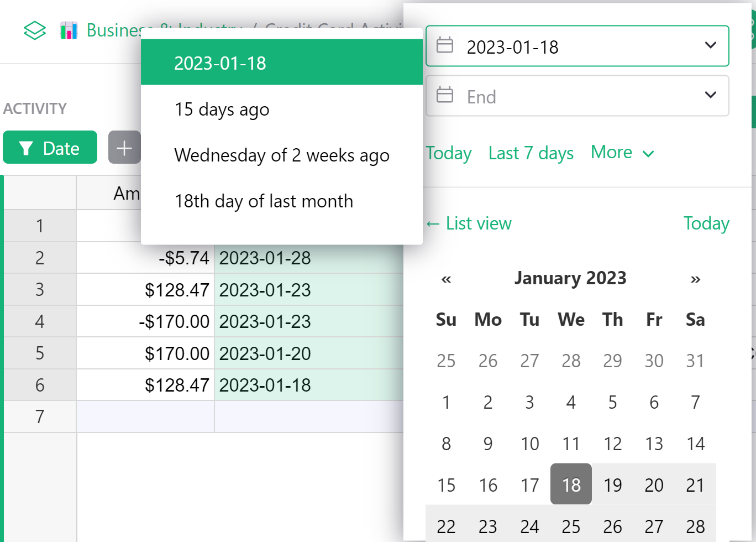Select January 18 in the calendar

571,484
